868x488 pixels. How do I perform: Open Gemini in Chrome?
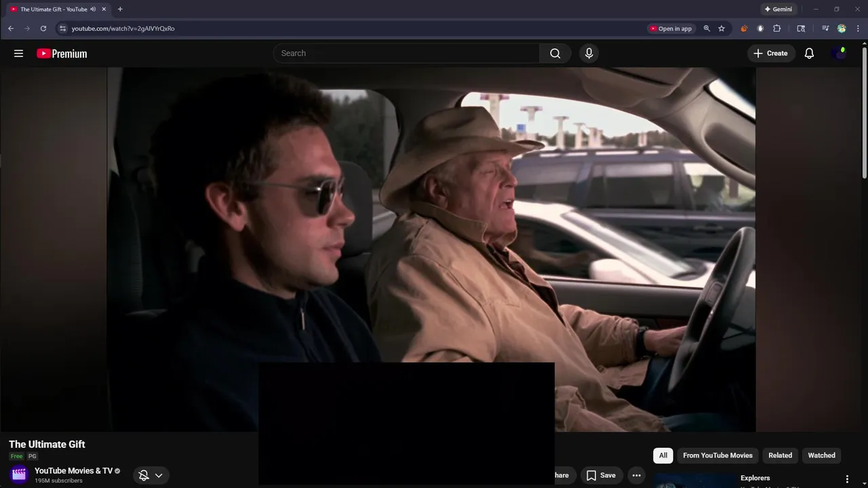tap(778, 9)
